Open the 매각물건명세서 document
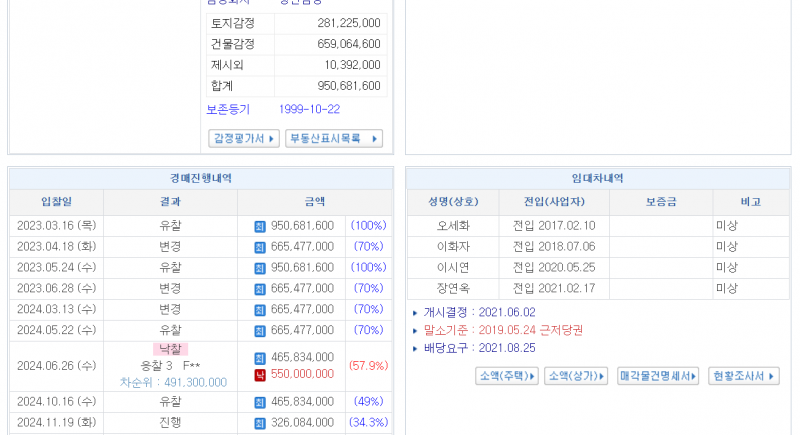The height and width of the screenshot is (435, 800). pos(657,376)
